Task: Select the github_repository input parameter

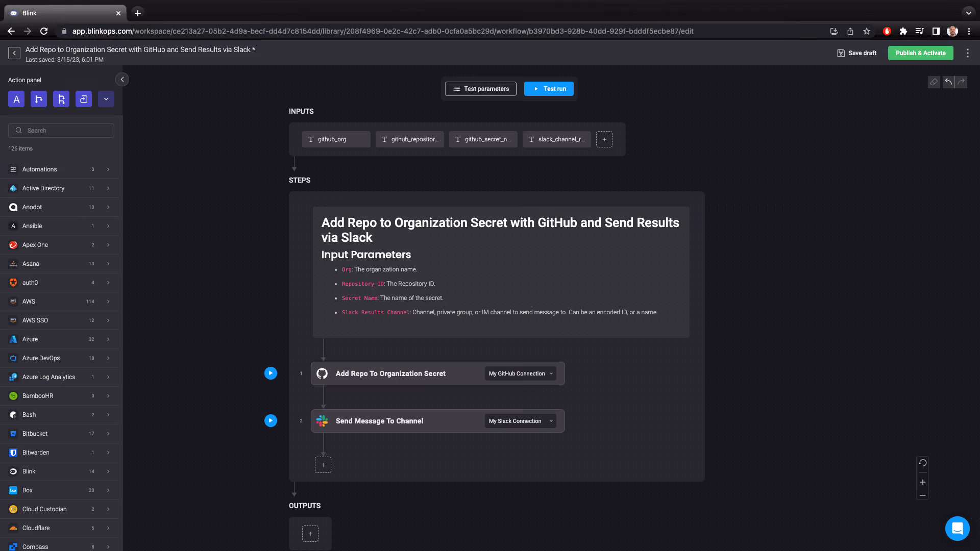Action: 410,139
